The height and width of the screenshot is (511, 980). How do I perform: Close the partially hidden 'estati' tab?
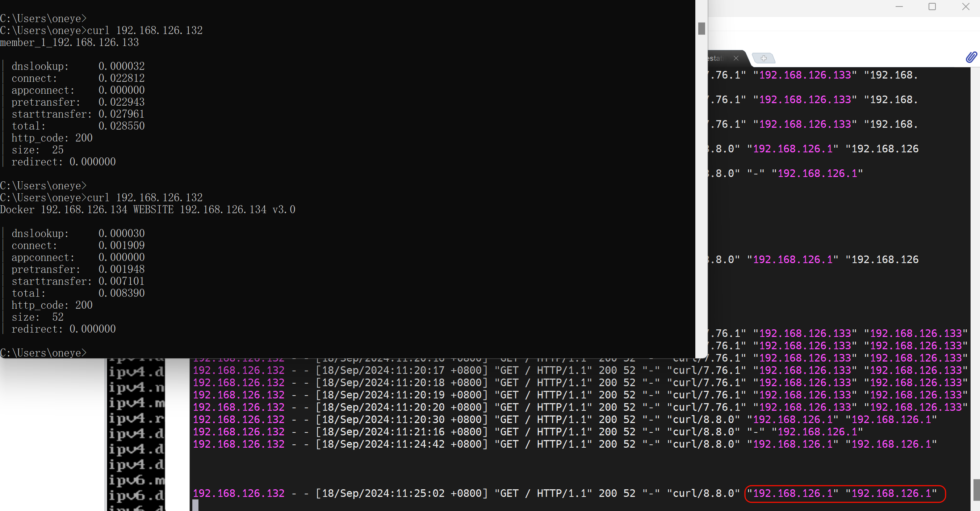coord(736,58)
